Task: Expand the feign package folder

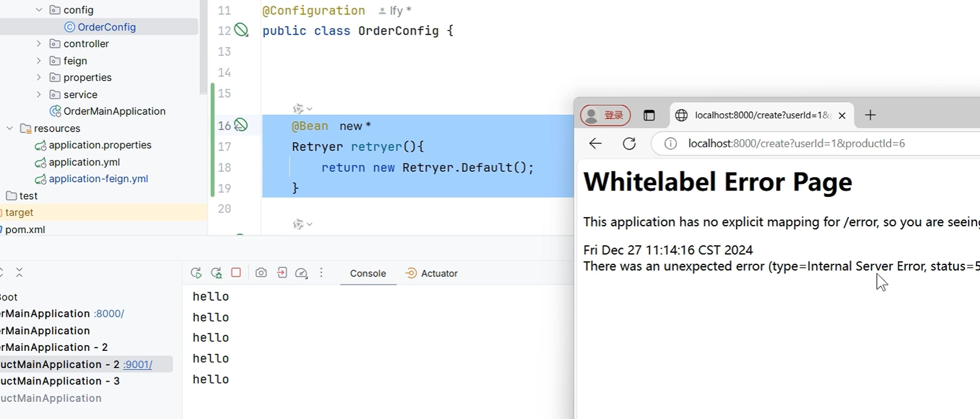Action: 39,61
